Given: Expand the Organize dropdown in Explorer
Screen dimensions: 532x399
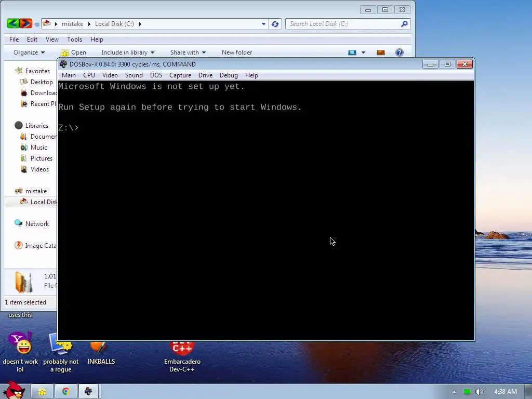Looking at the screenshot, I should (29, 52).
